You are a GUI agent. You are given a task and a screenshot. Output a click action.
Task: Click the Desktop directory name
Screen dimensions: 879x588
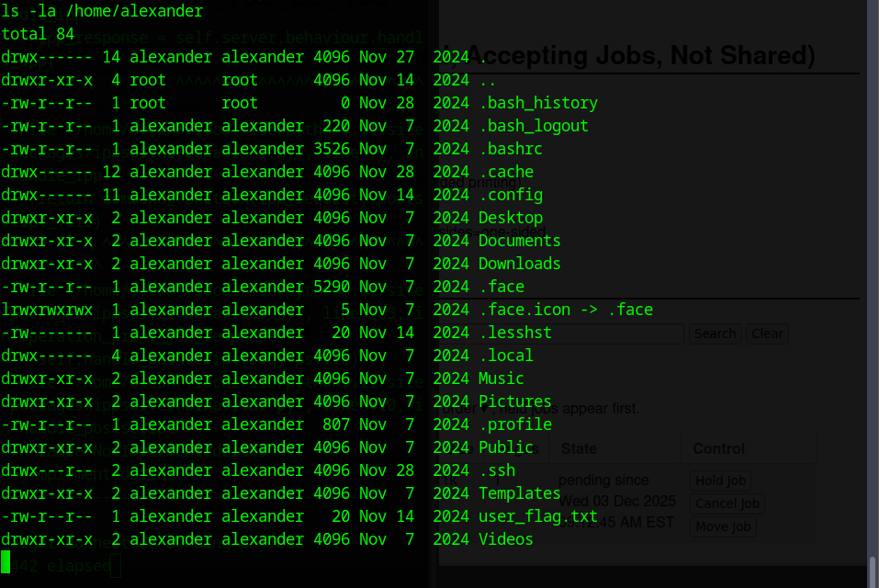(x=510, y=218)
